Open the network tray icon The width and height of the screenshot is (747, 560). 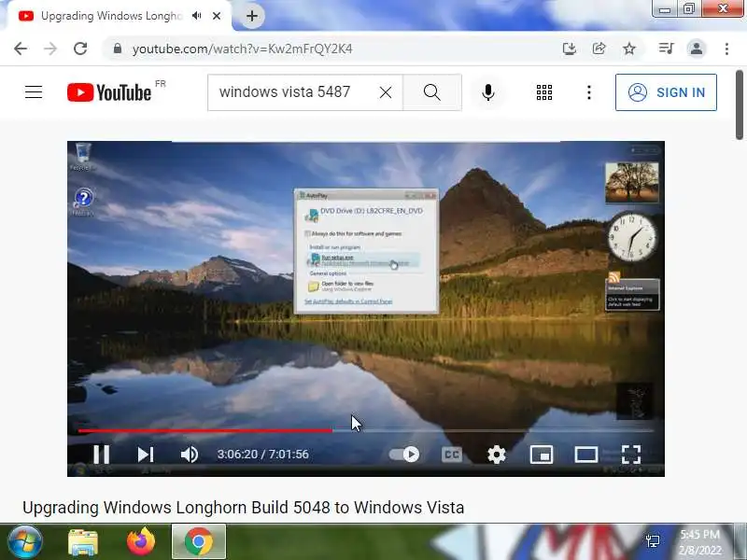tap(653, 541)
